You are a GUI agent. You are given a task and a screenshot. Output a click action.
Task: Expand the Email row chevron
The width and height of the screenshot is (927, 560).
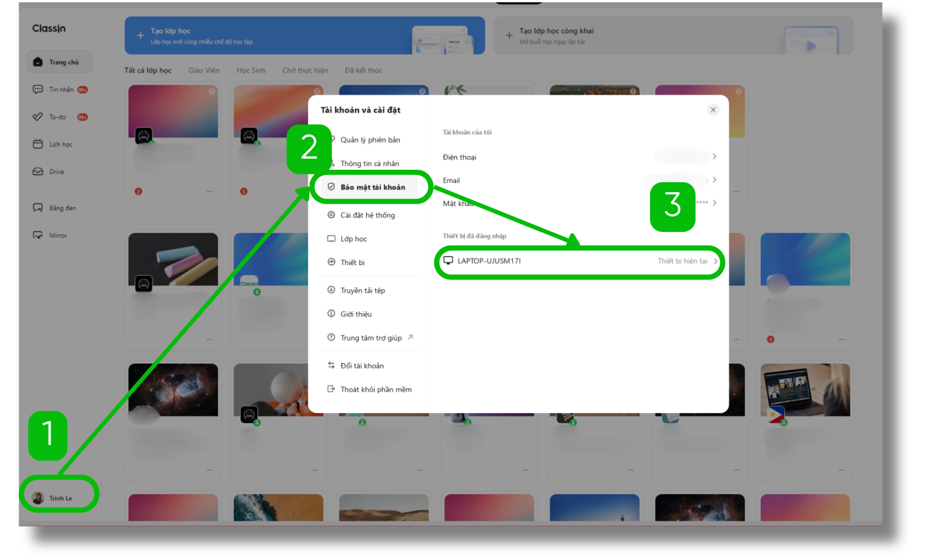coord(714,180)
